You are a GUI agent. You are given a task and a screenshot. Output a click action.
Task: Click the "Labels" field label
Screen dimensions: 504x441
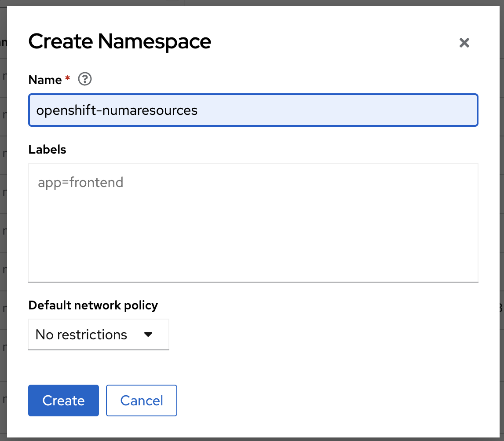click(47, 150)
